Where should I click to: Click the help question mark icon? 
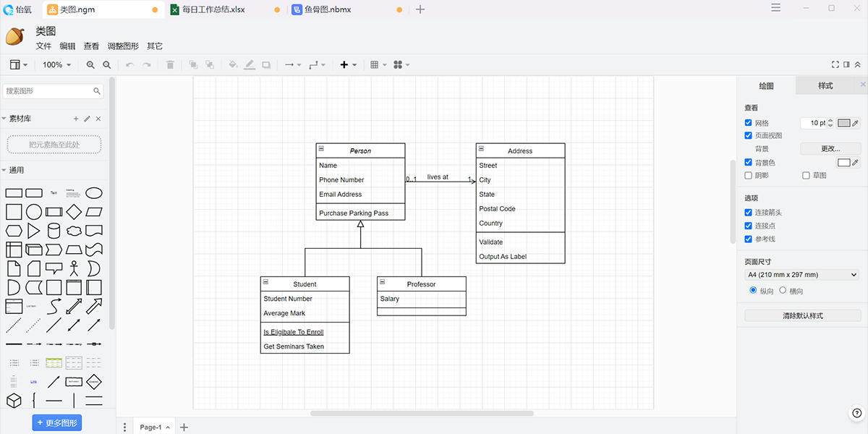point(856,413)
